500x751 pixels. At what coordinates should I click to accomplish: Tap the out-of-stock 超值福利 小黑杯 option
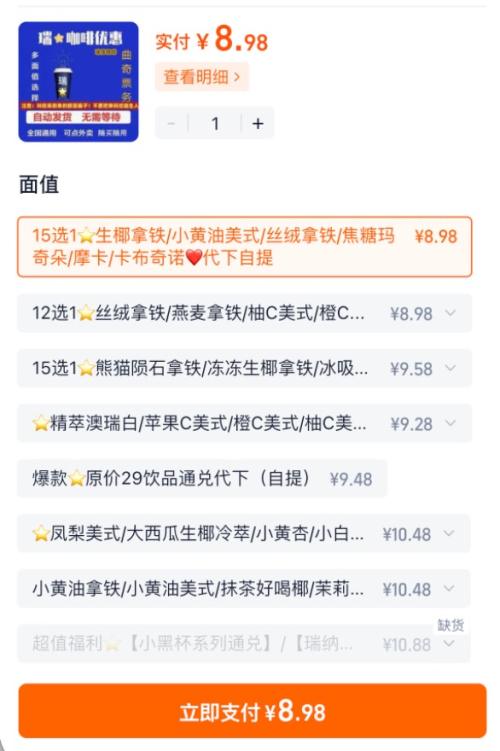(244, 644)
